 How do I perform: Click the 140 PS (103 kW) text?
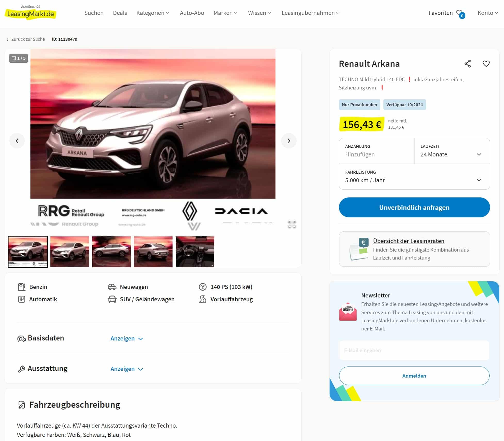[x=231, y=287]
